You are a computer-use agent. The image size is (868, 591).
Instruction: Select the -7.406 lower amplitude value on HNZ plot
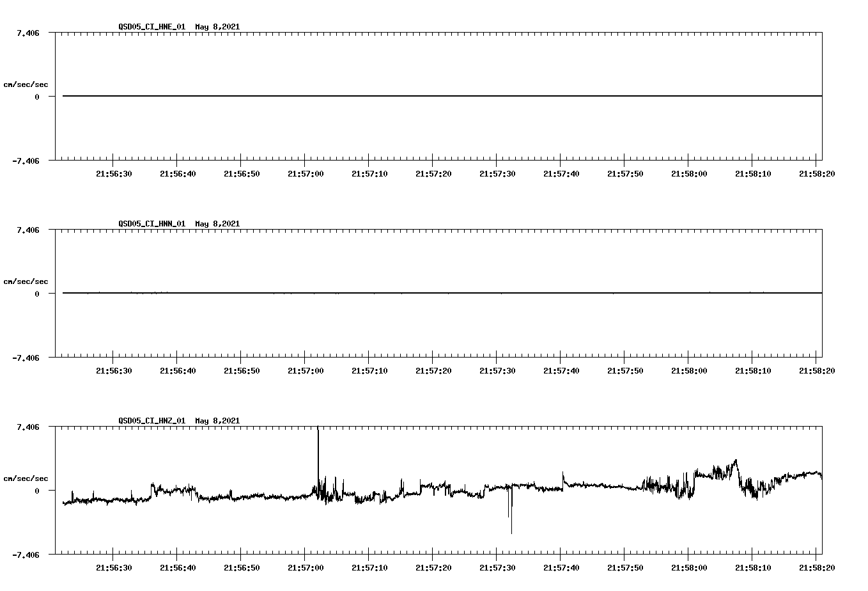[x=27, y=555]
